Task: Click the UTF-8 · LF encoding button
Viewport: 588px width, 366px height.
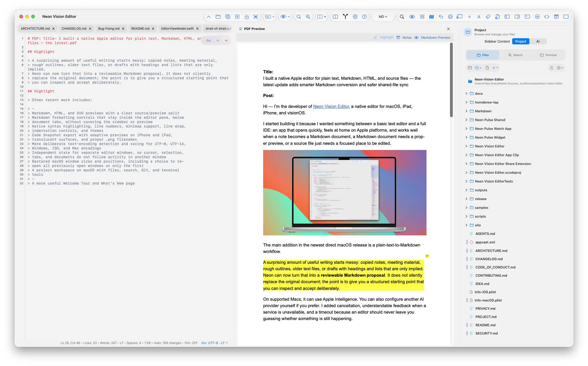Action: (214, 343)
